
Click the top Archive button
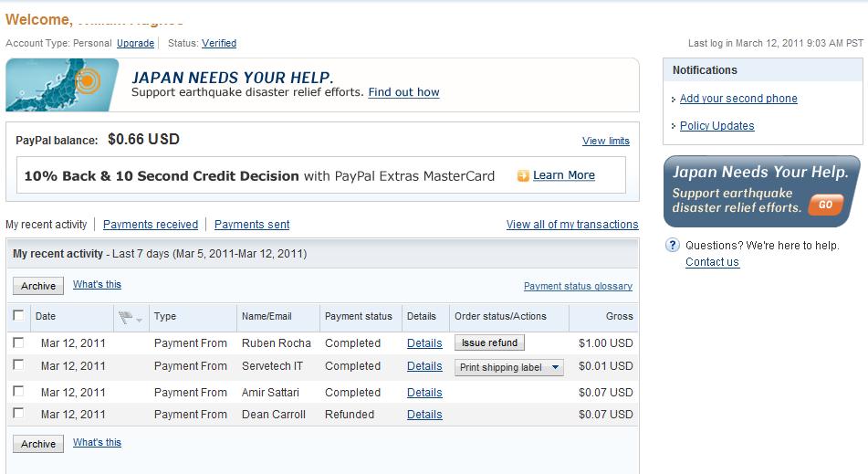(x=38, y=286)
